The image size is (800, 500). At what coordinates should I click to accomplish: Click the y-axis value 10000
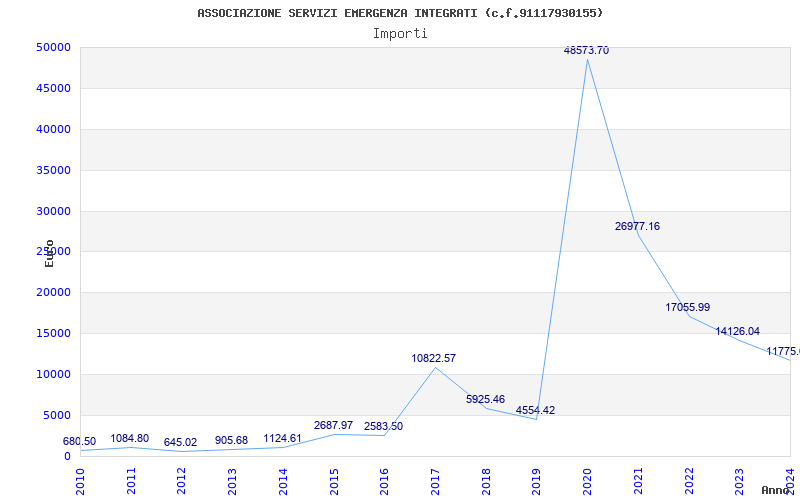pos(54,374)
